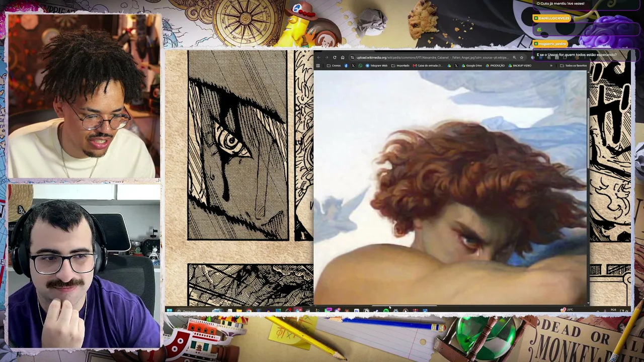Show hidden system tray icons

click(x=598, y=311)
